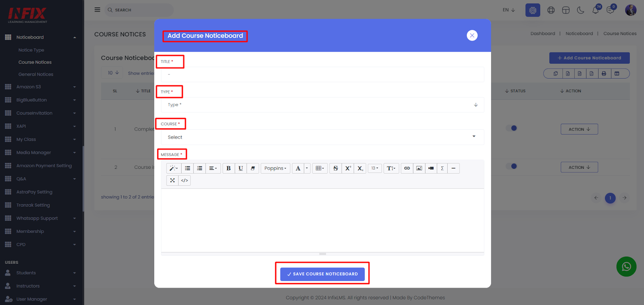Image resolution: width=644 pixels, height=305 pixels.
Task: Open the Poppins font family dropdown
Action: [275, 168]
